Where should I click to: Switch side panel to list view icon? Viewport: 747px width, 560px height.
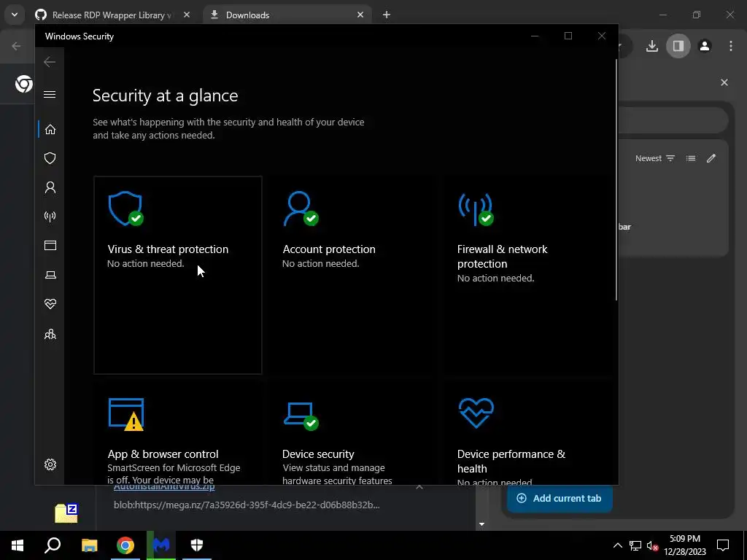click(690, 158)
